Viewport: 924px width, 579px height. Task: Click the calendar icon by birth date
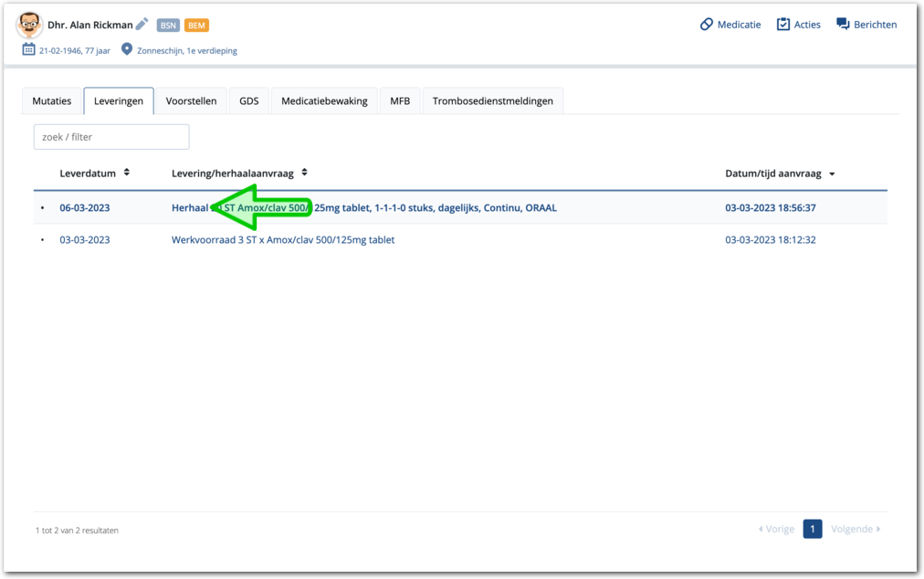pos(28,49)
